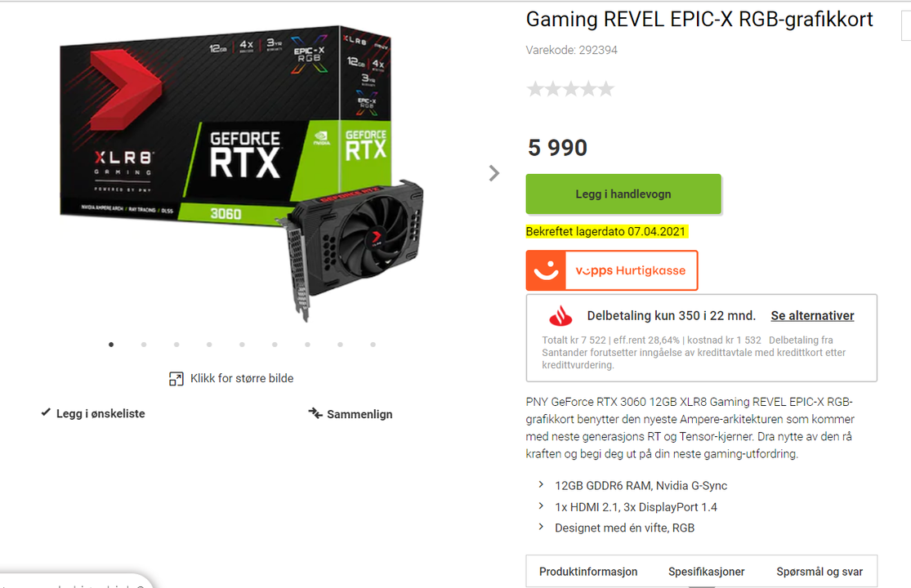Expand the Designet med én vifte chevron

tap(541, 527)
